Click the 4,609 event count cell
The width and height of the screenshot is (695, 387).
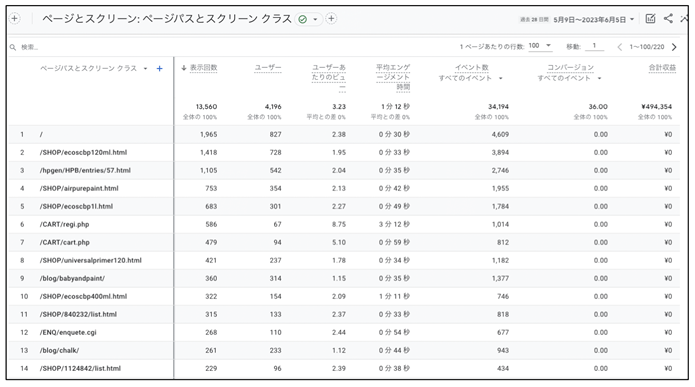click(500, 134)
